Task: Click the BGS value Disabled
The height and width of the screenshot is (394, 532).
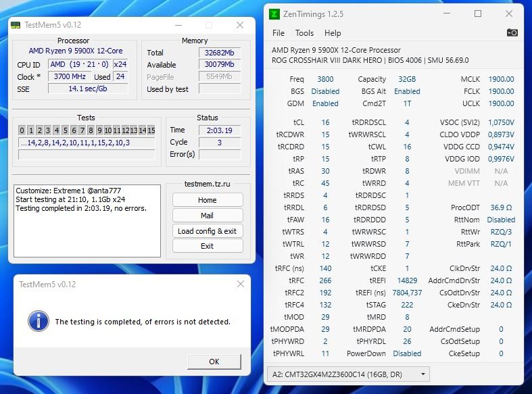Action: 325,91
